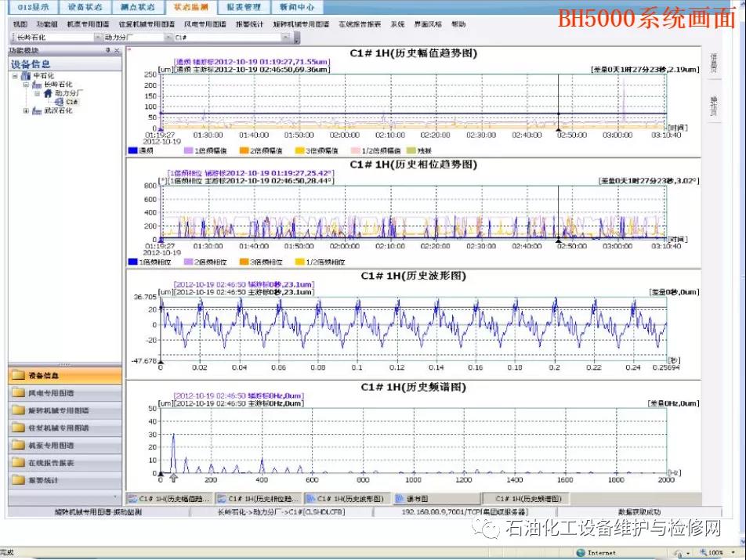Open the 动力分厂 plant dropdown
The width and height of the screenshot is (746, 560).
tap(169, 37)
